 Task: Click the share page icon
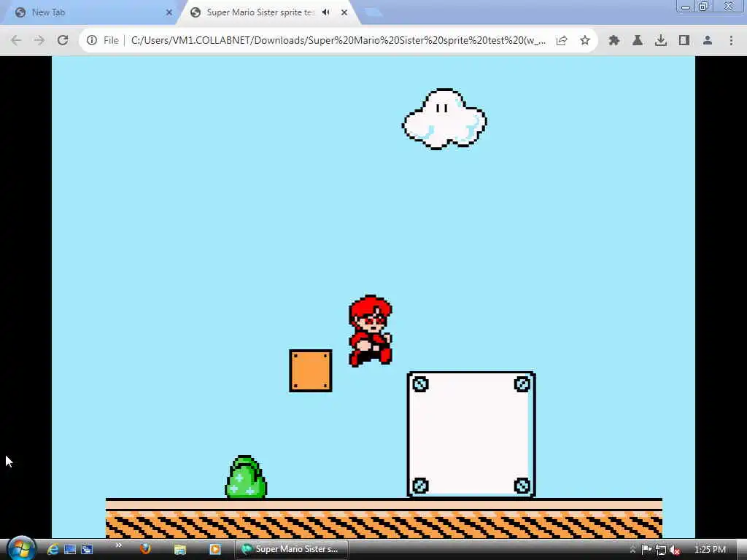[x=562, y=41]
